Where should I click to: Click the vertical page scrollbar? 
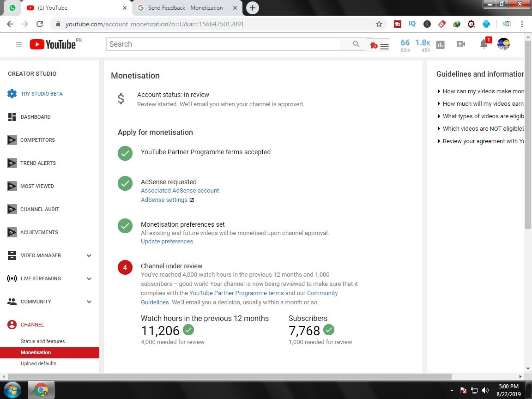528,136
